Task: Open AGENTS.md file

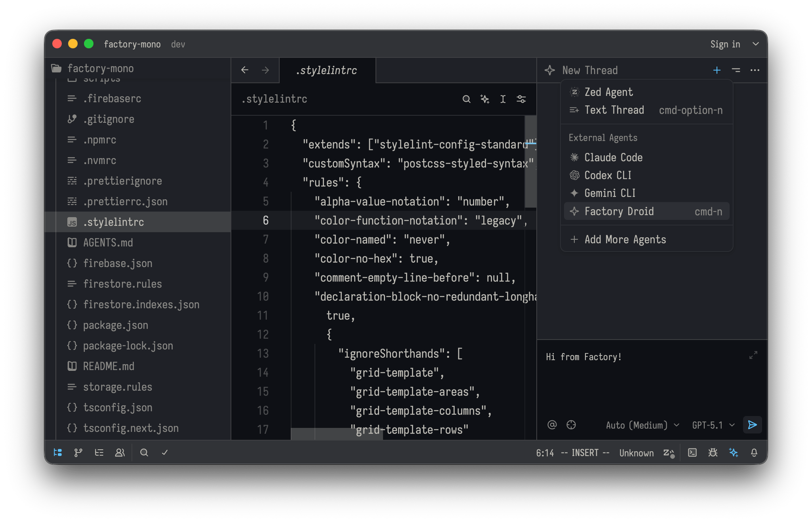Action: [x=138, y=242]
